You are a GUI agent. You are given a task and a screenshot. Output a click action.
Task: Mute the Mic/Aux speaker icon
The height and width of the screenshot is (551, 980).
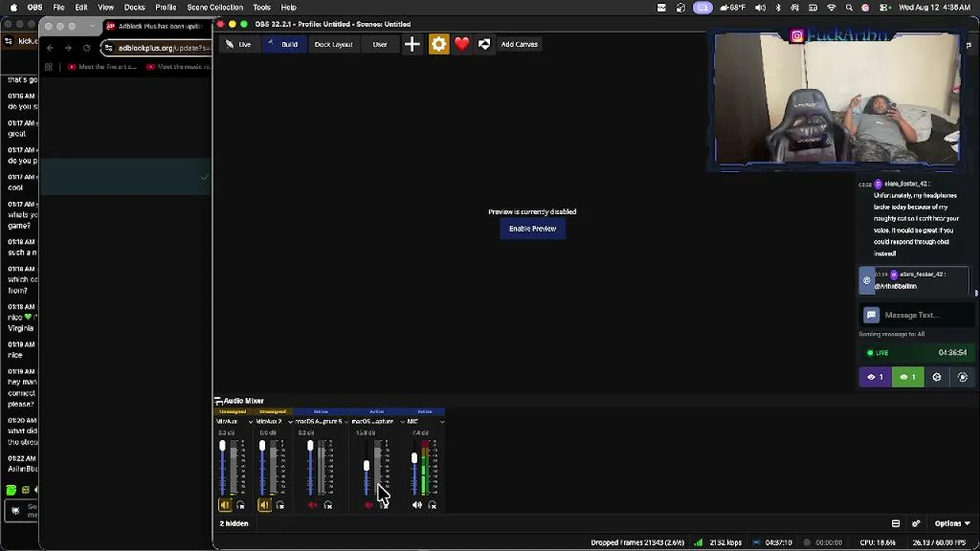(x=225, y=505)
